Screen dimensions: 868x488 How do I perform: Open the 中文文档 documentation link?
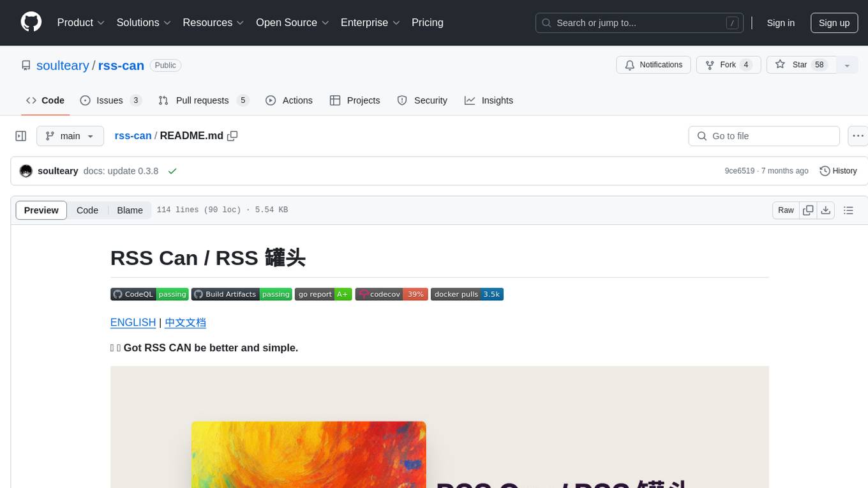coord(185,323)
